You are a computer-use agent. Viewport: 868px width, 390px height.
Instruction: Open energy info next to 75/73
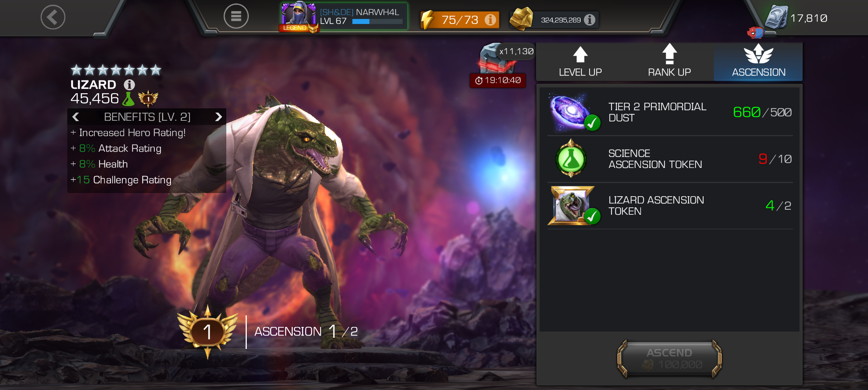490,20
